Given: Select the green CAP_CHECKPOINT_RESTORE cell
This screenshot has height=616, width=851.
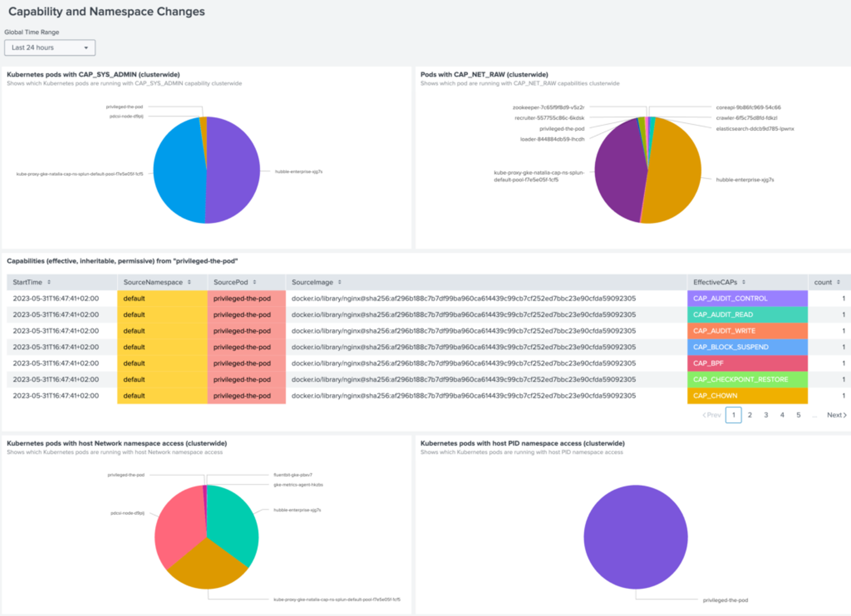Looking at the screenshot, I should (x=747, y=380).
